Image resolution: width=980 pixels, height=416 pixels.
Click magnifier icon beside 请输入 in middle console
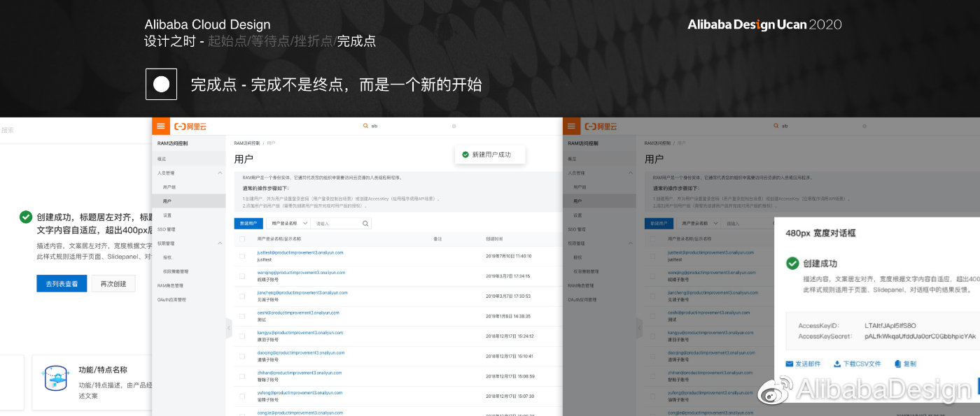365,224
